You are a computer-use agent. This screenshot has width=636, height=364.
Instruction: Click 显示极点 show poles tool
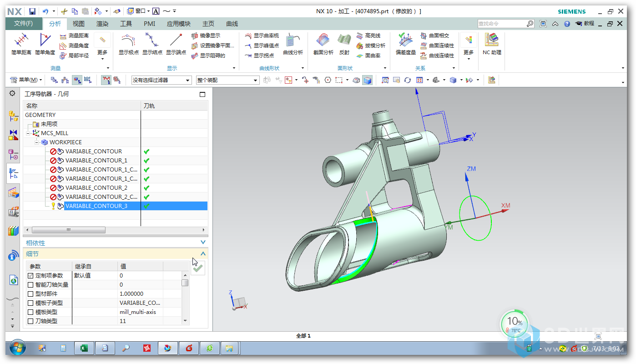pos(128,45)
